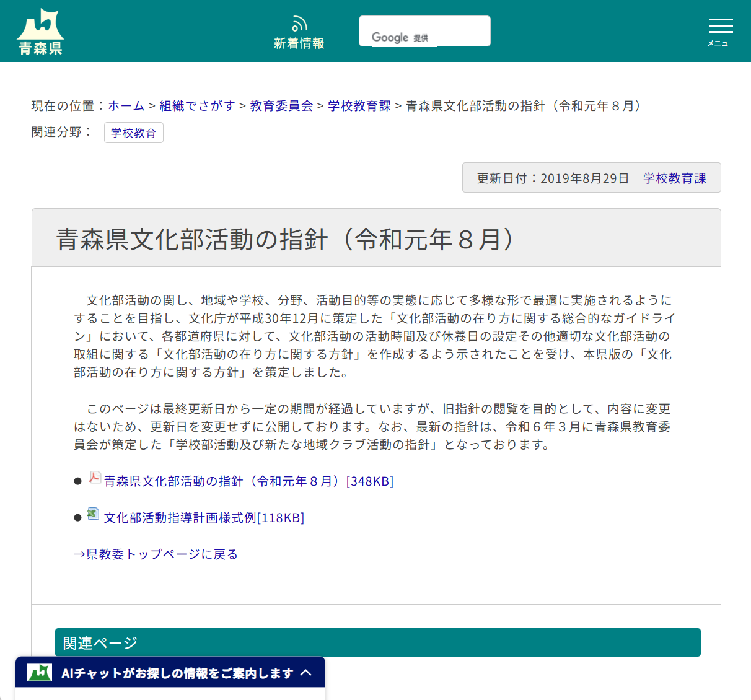The image size is (751, 700).
Task: Open the 教育委員会 breadcrumb link
Action: [x=281, y=105]
